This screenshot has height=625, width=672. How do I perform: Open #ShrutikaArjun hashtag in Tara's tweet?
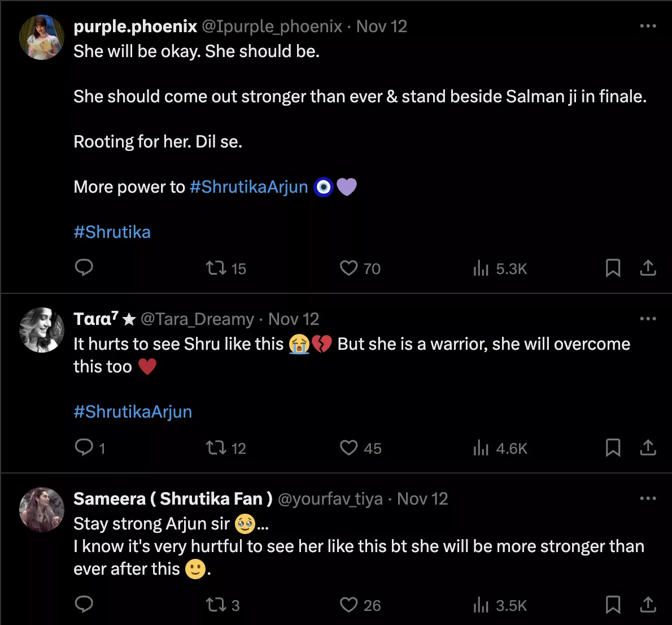tap(133, 411)
